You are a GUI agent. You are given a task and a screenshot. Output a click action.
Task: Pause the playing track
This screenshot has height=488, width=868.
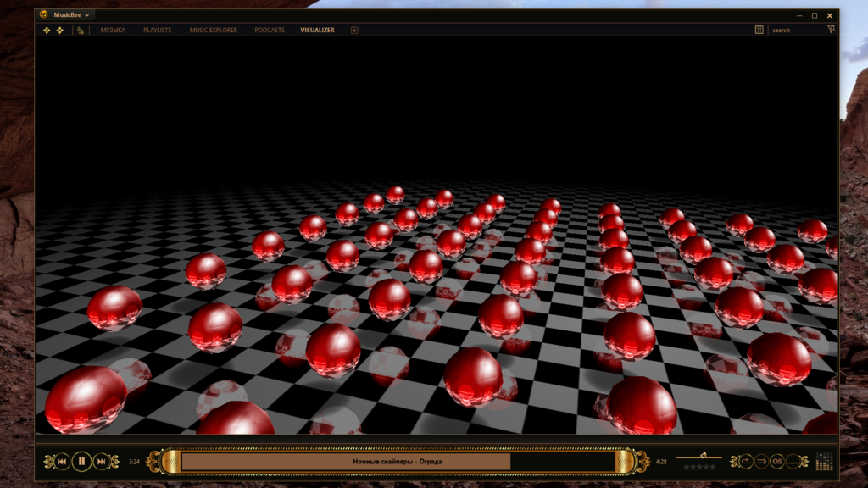[x=81, y=461]
